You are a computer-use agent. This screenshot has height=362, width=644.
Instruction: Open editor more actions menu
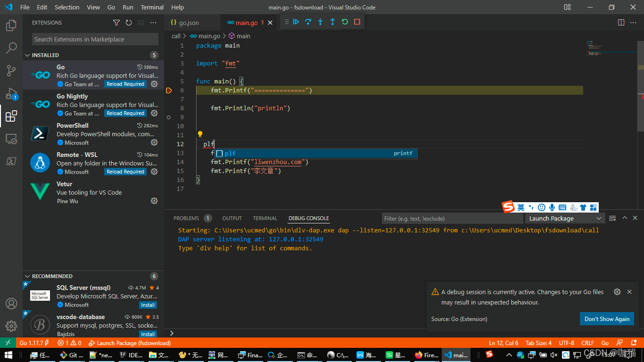click(x=634, y=23)
